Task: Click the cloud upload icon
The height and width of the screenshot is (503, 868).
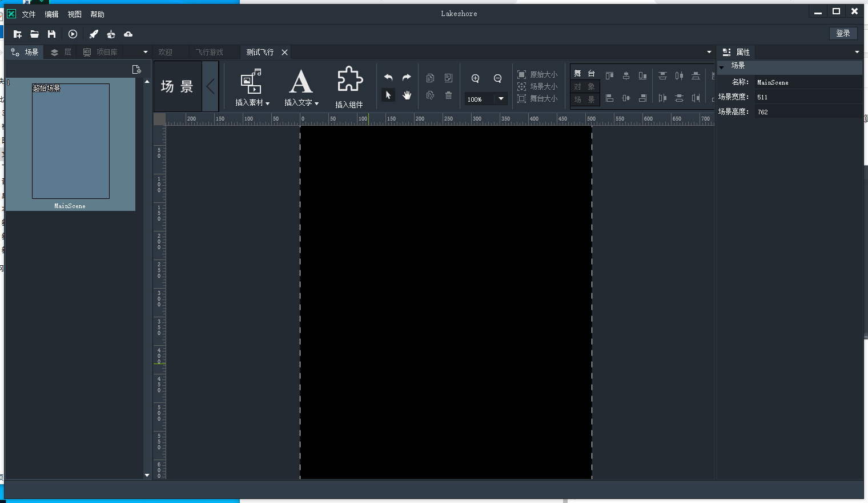Action: pyautogui.click(x=128, y=34)
